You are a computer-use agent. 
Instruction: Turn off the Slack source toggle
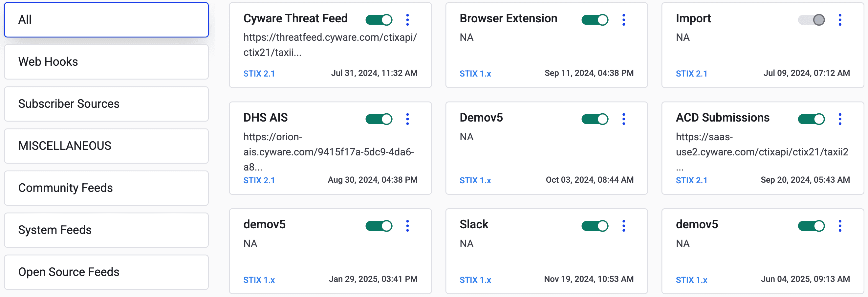(x=595, y=226)
